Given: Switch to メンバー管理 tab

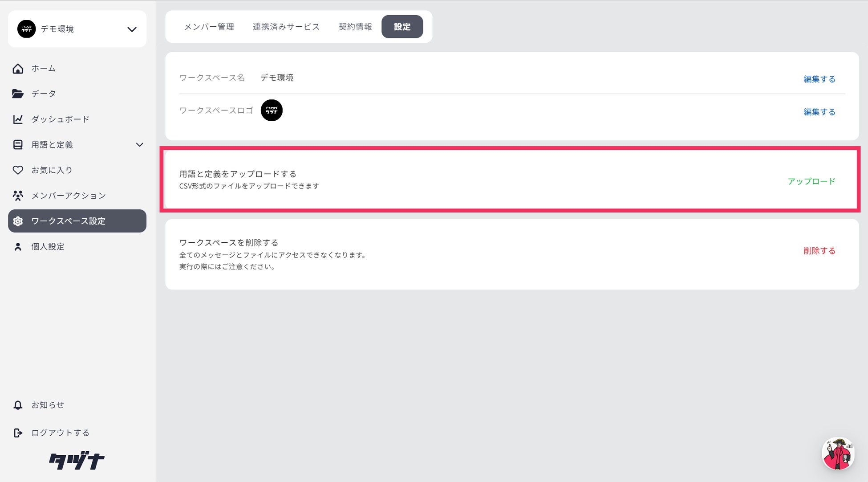Looking at the screenshot, I should tap(209, 27).
